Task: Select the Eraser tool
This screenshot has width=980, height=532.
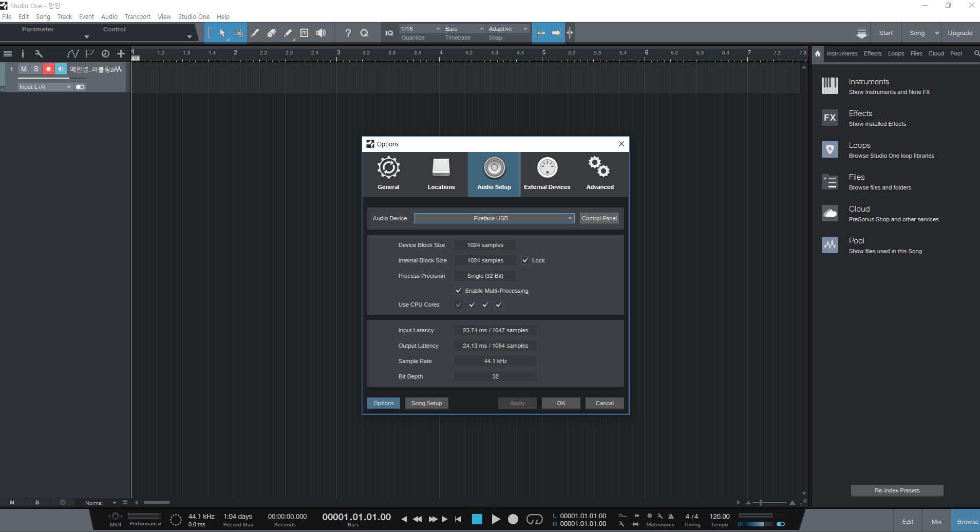Action: click(x=272, y=33)
